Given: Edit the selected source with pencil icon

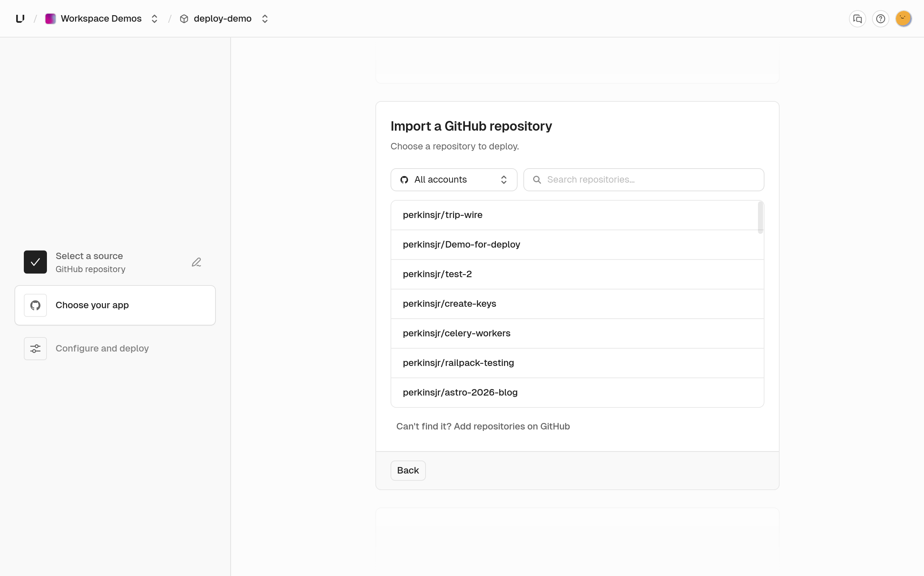Looking at the screenshot, I should [196, 262].
